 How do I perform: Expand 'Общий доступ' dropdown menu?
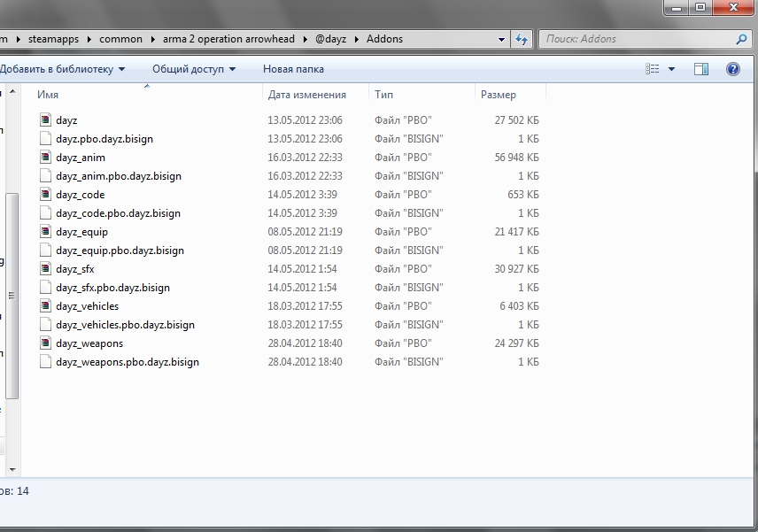233,69
